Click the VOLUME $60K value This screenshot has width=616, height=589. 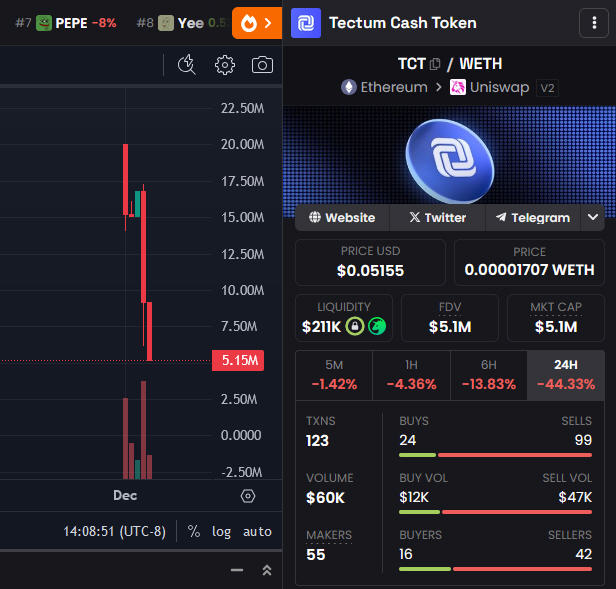pyautogui.click(x=325, y=498)
